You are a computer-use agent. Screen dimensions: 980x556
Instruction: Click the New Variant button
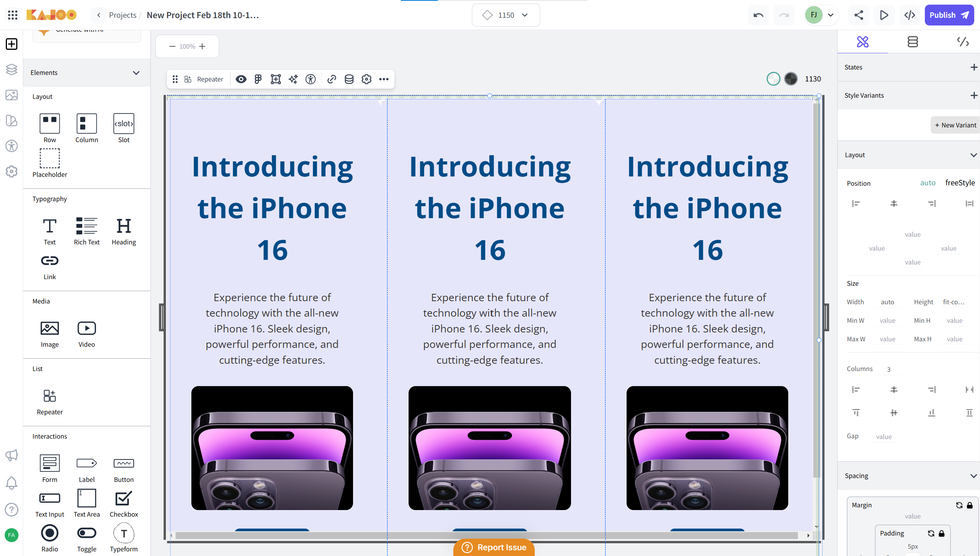955,125
